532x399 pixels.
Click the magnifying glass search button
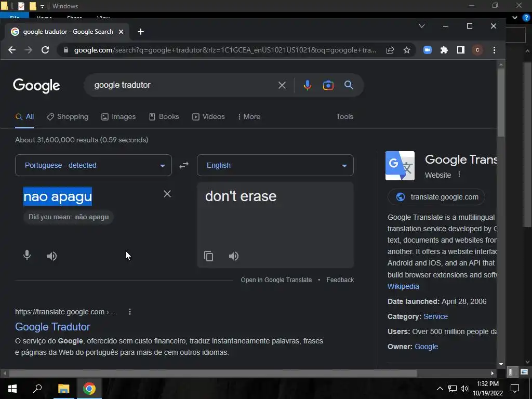click(349, 85)
